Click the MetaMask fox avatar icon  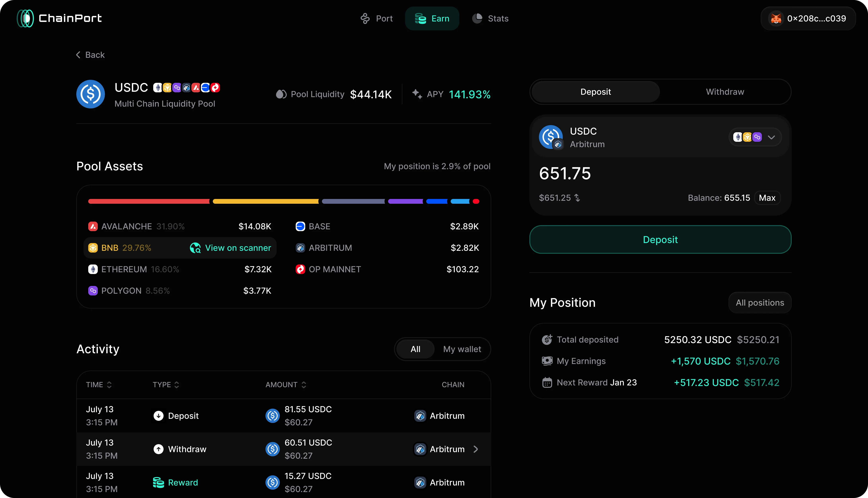[x=776, y=18]
